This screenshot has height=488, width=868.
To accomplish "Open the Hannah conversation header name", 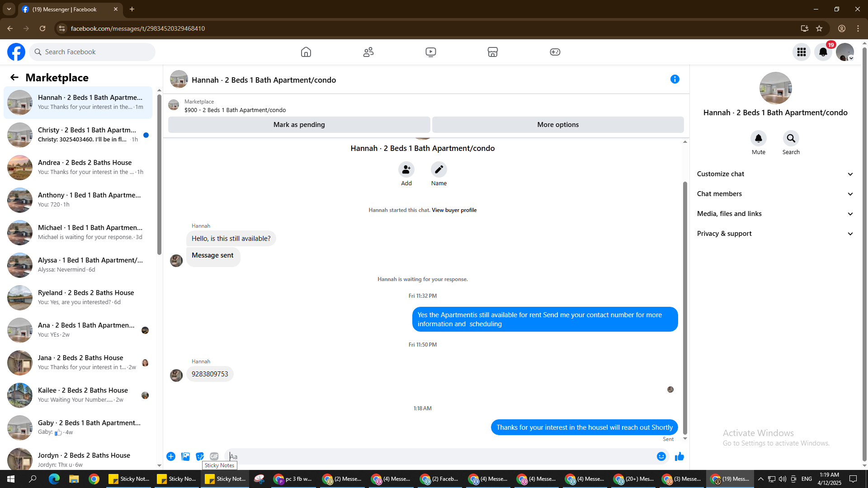I will click(264, 80).
